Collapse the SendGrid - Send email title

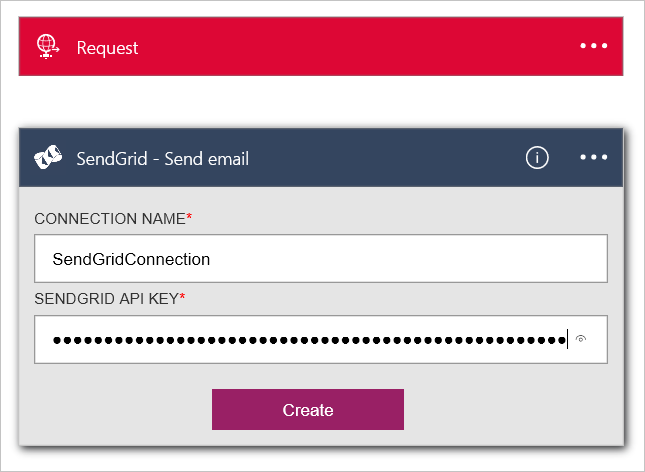[162, 159]
